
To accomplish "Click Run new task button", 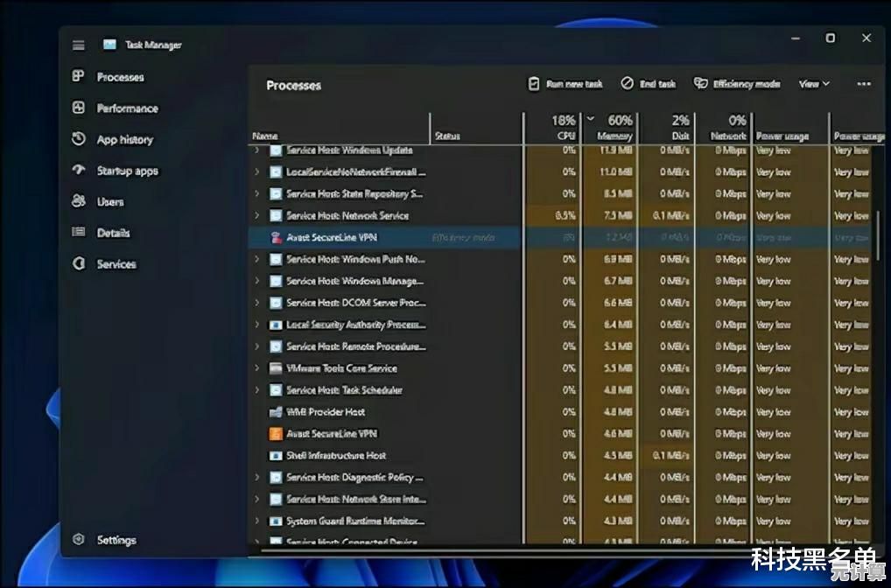I will click(565, 84).
